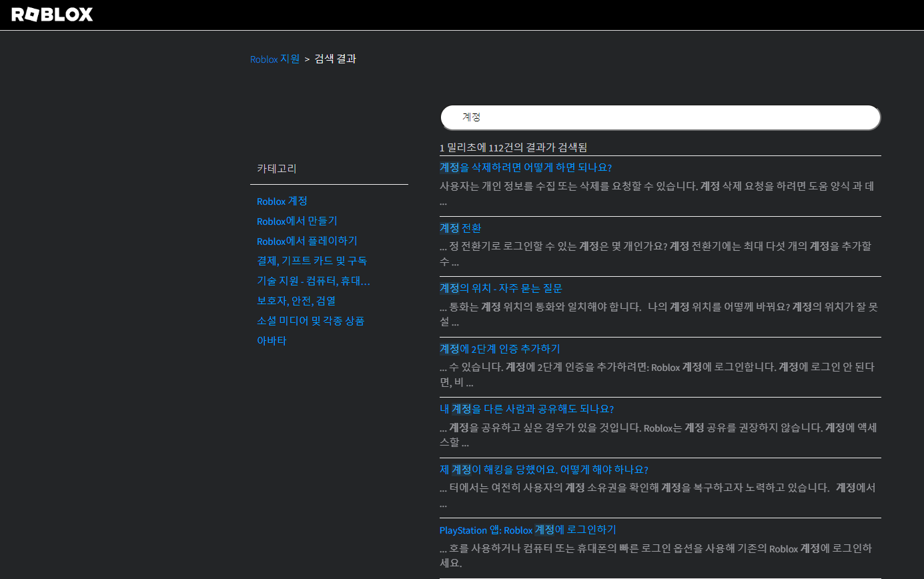Click snippet mentioning 2단계 인증을 추가하려면
Screen dimensions: 924x579
(x=657, y=375)
